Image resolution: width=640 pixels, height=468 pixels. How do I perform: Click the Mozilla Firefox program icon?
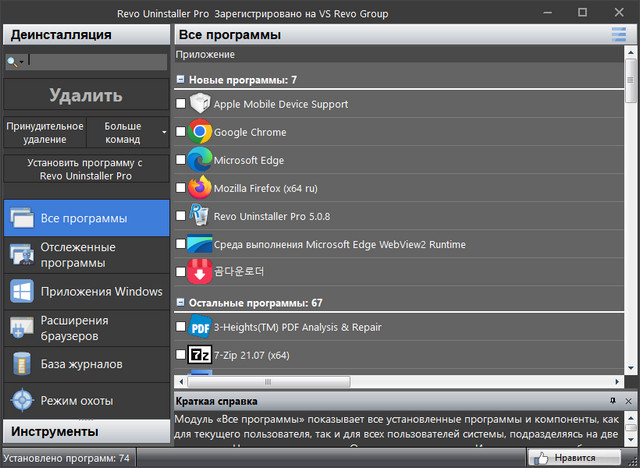click(x=199, y=188)
